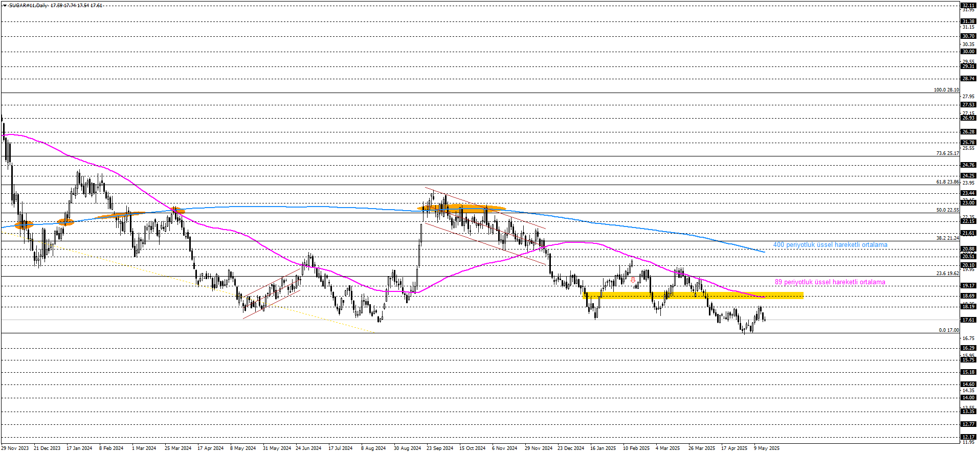This screenshot has height=454, width=980.
Task: Click the '10 Feb 2025' date on time axis
Action: pyautogui.click(x=636, y=448)
